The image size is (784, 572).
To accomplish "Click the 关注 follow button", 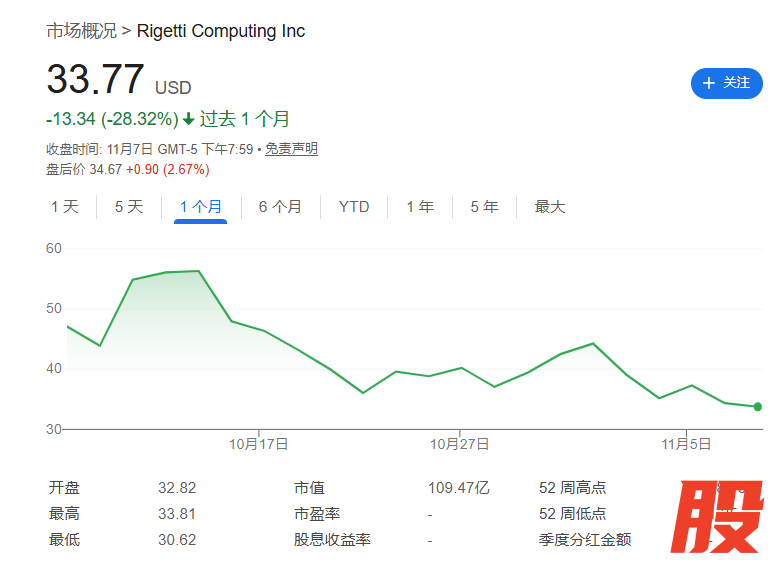I will pos(726,83).
